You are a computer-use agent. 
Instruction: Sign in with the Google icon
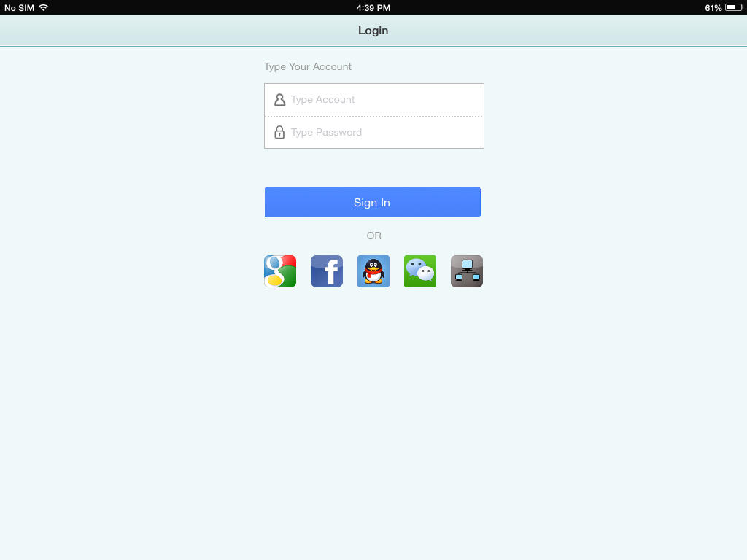coord(280,271)
